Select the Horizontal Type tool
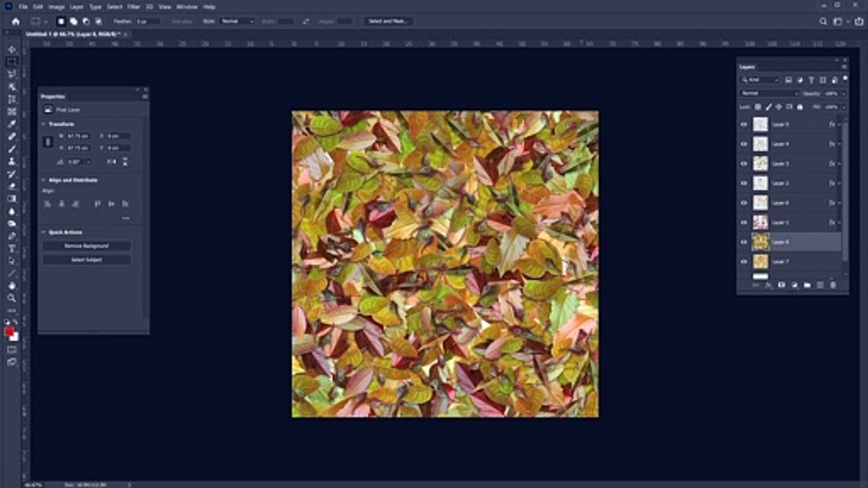The width and height of the screenshot is (868, 488). [12, 249]
